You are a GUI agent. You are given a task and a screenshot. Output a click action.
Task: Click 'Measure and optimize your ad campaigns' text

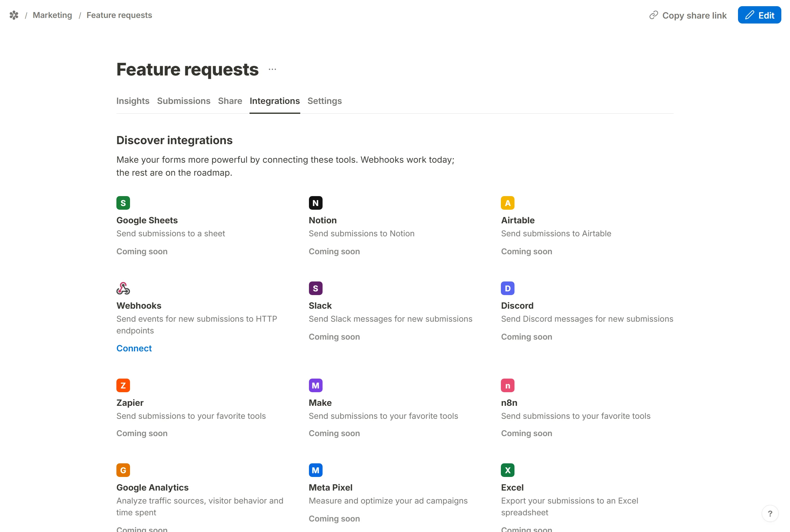388,500
